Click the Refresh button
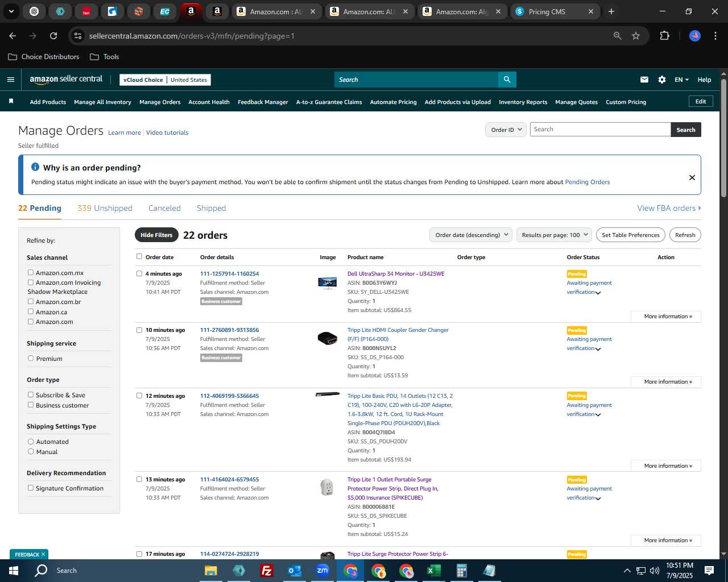This screenshot has width=728, height=582. [685, 235]
